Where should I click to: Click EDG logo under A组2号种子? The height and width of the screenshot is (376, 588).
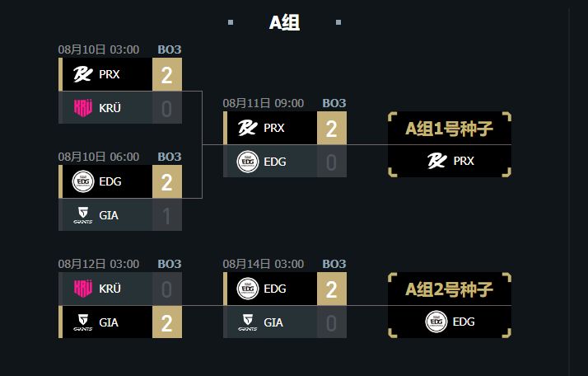(x=436, y=322)
